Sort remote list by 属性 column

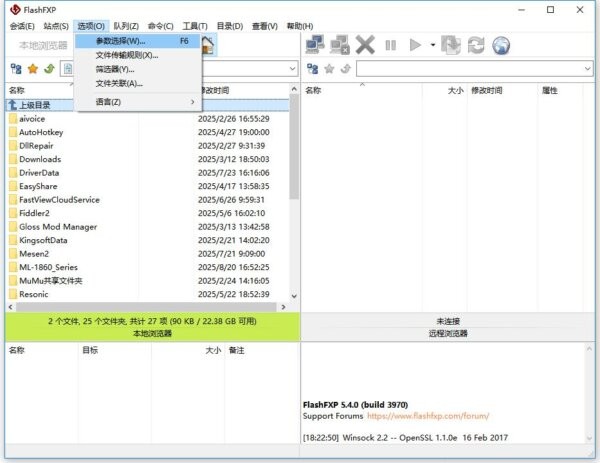coord(560,90)
